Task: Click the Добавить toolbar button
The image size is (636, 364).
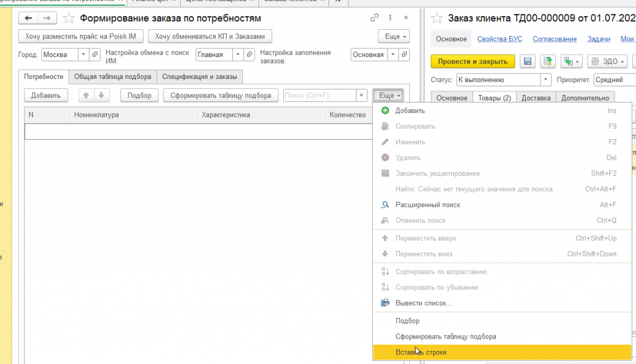Action: coord(46,96)
